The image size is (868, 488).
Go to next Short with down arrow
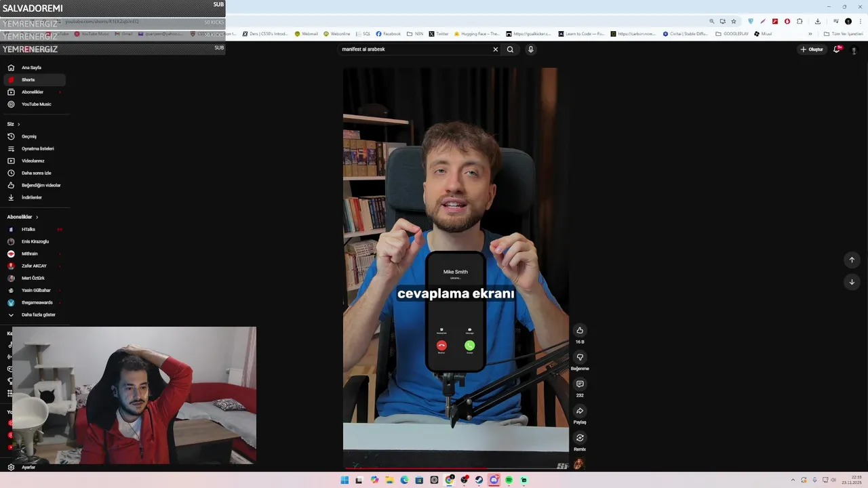(852, 282)
